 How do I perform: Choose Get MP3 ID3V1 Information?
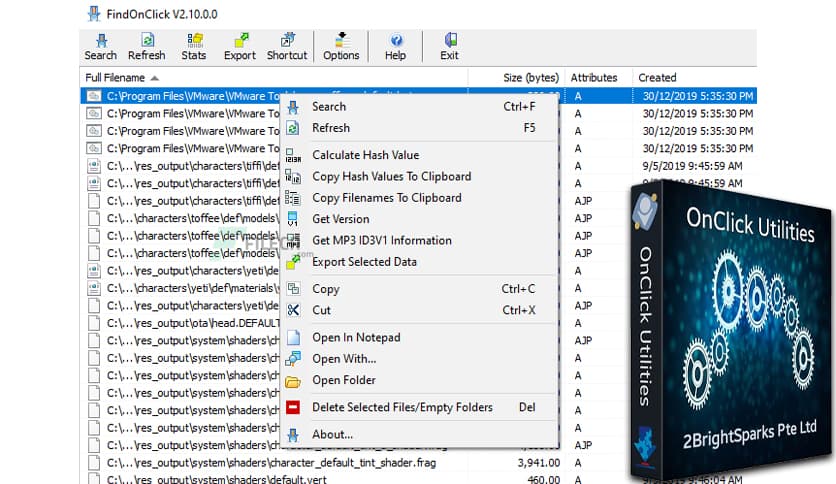click(419, 240)
